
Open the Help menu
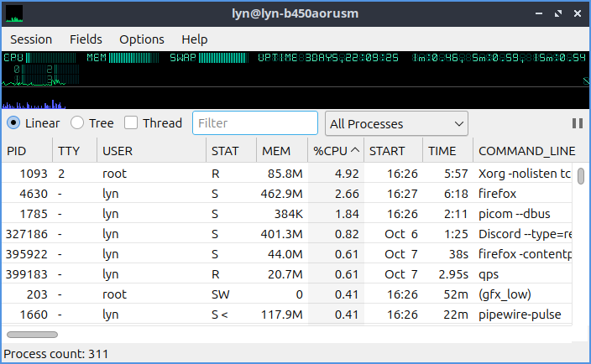click(194, 39)
